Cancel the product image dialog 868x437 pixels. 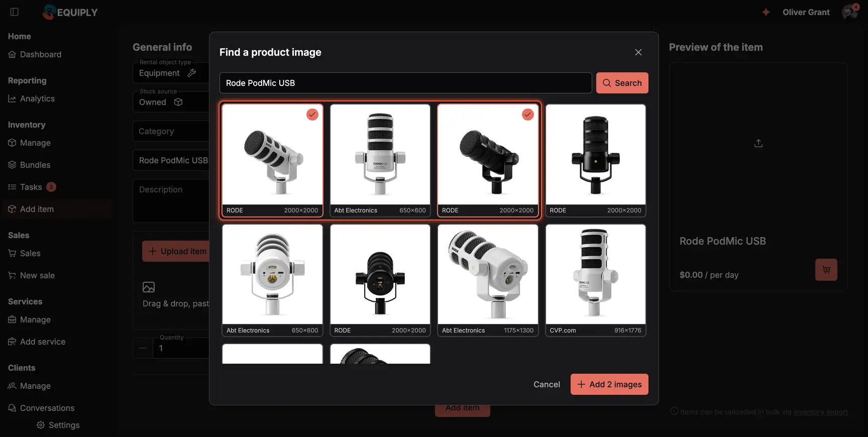[547, 384]
